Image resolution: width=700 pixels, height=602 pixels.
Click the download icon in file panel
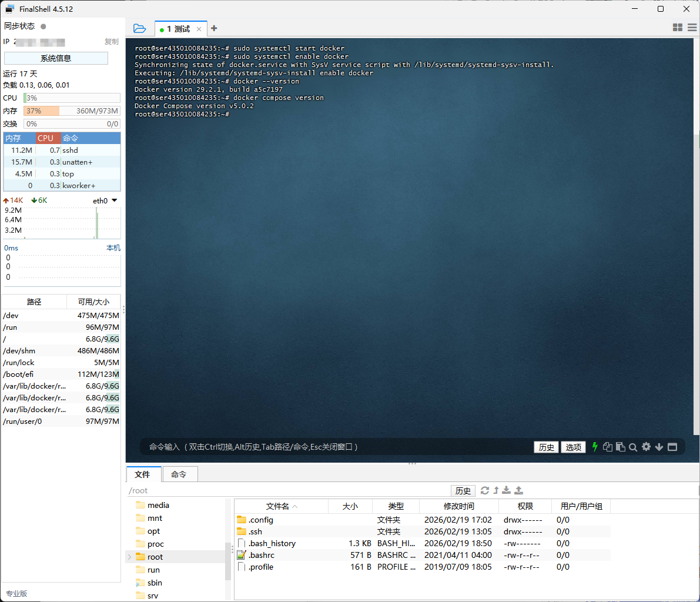(x=506, y=490)
